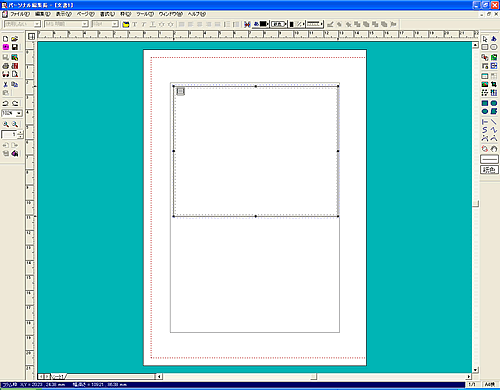
Task: Open the zoom percentage dropdown
Action: point(19,113)
